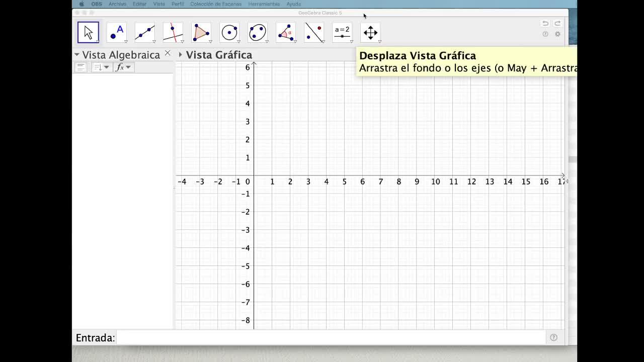This screenshot has width=644, height=362.
Task: Close the Vista Algebraica panel
Action: point(168,53)
